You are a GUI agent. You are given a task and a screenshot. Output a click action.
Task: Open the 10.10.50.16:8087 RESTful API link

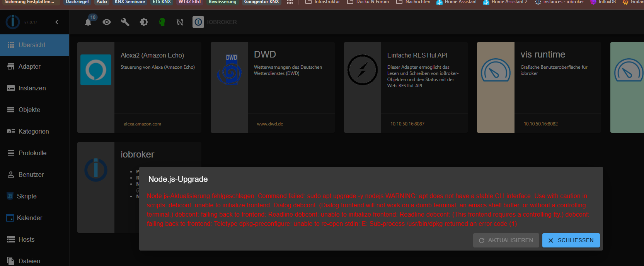tap(407, 124)
